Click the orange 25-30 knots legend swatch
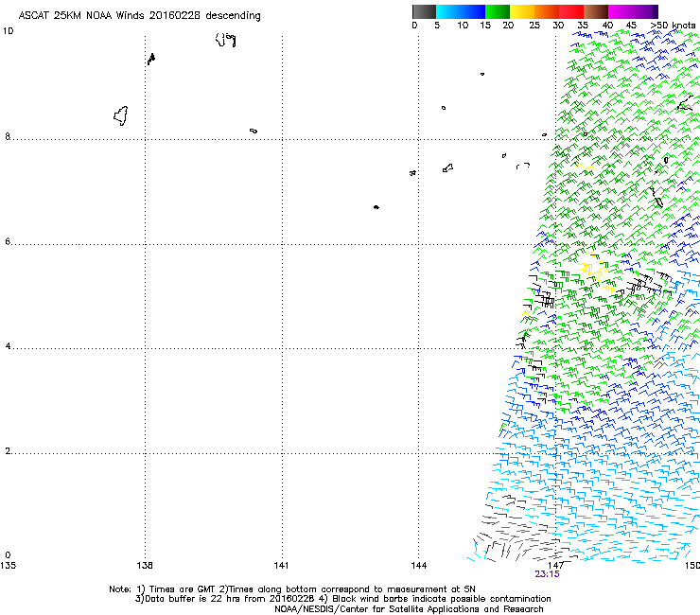 click(x=547, y=11)
